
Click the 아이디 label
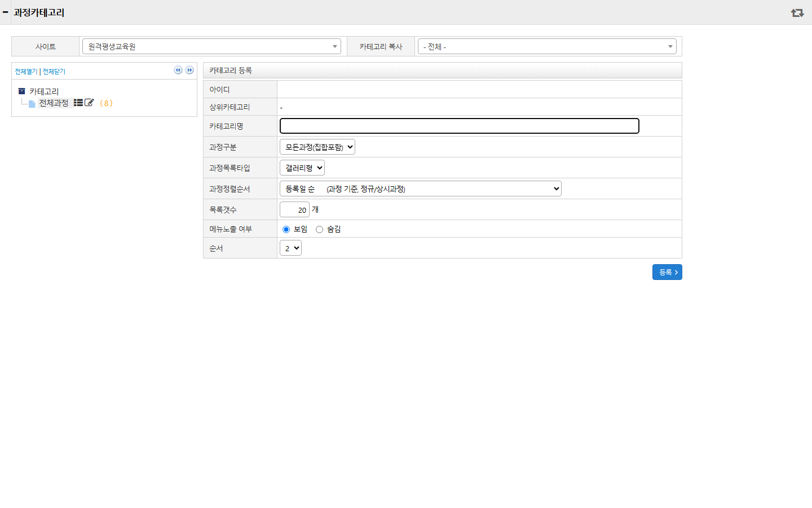click(219, 90)
